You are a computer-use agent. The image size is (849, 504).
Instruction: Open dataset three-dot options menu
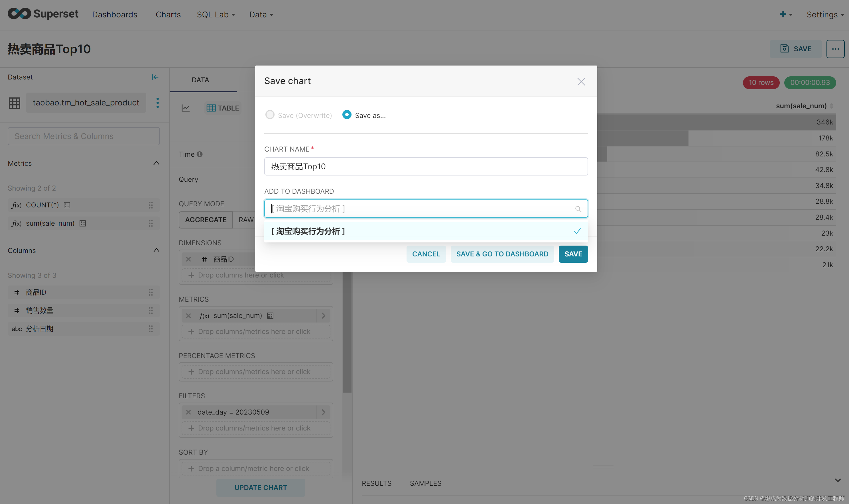157,103
